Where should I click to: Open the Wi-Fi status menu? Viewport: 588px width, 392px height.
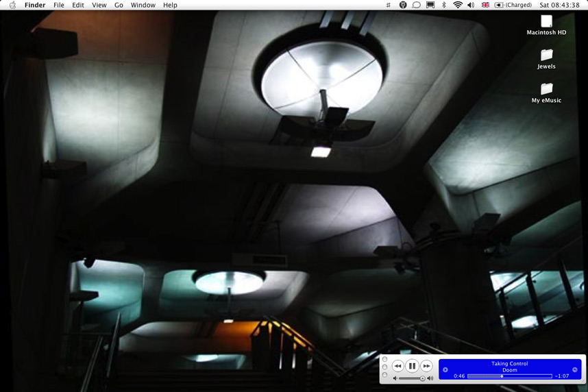[x=458, y=5]
